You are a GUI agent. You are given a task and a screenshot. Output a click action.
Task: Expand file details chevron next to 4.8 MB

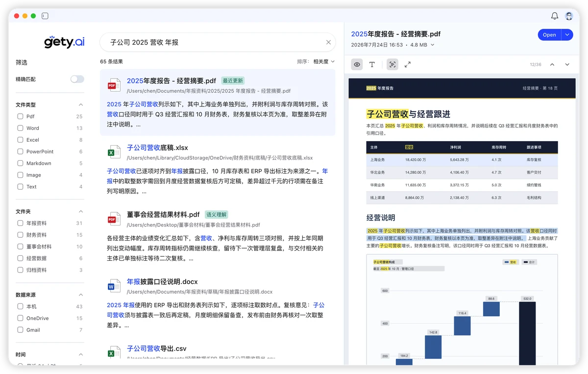pos(433,45)
